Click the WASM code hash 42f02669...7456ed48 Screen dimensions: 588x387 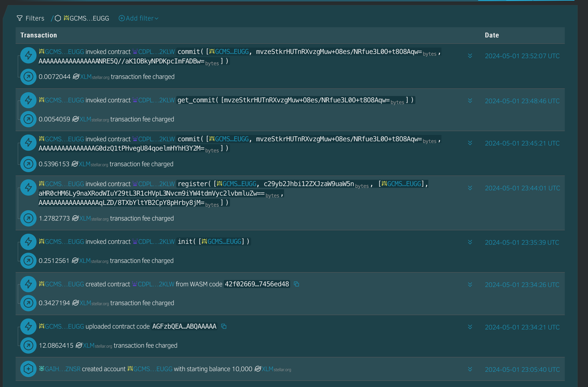coord(257,284)
